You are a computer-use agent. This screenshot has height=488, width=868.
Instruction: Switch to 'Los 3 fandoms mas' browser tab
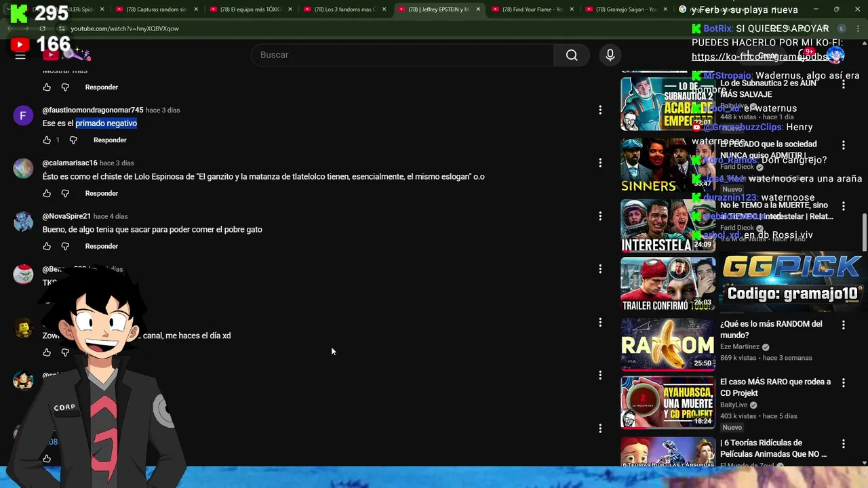point(344,9)
